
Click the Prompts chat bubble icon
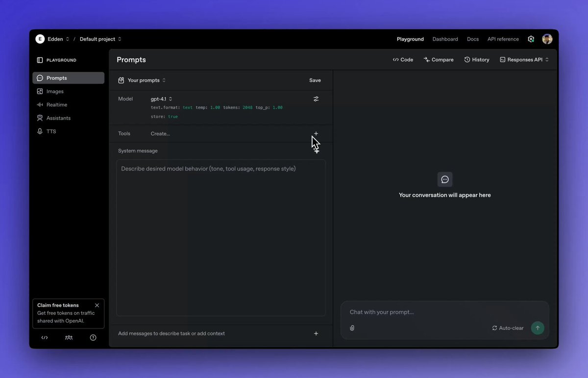40,78
